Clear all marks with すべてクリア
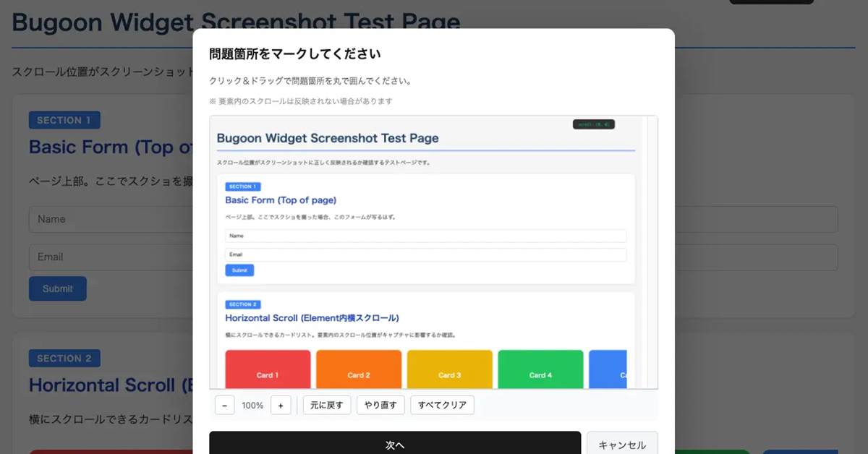This screenshot has width=868, height=454. point(442,405)
